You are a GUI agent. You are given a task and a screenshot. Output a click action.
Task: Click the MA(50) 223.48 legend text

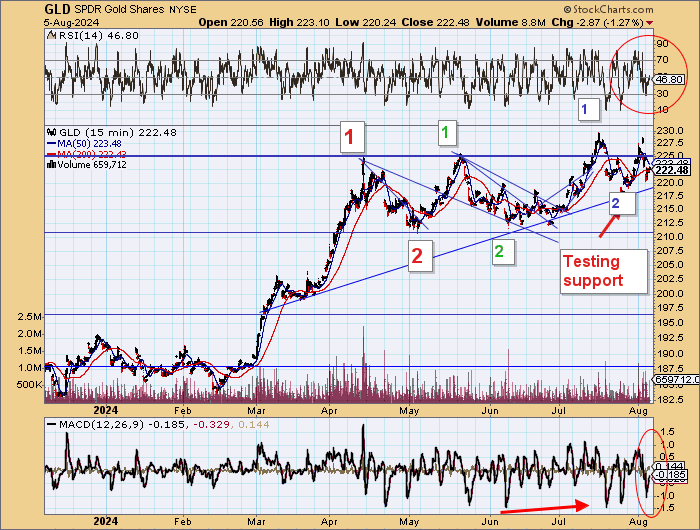[89, 144]
